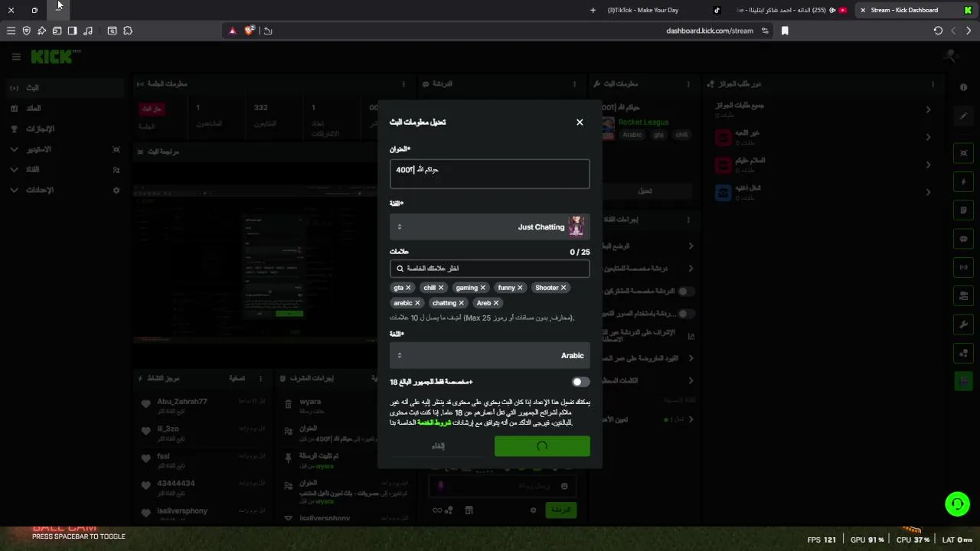Open the green support headset chat button
This screenshot has height=551, width=980.
tap(957, 504)
